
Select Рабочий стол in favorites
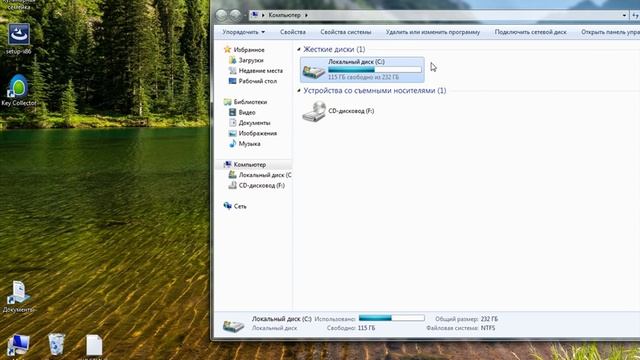tap(258, 81)
